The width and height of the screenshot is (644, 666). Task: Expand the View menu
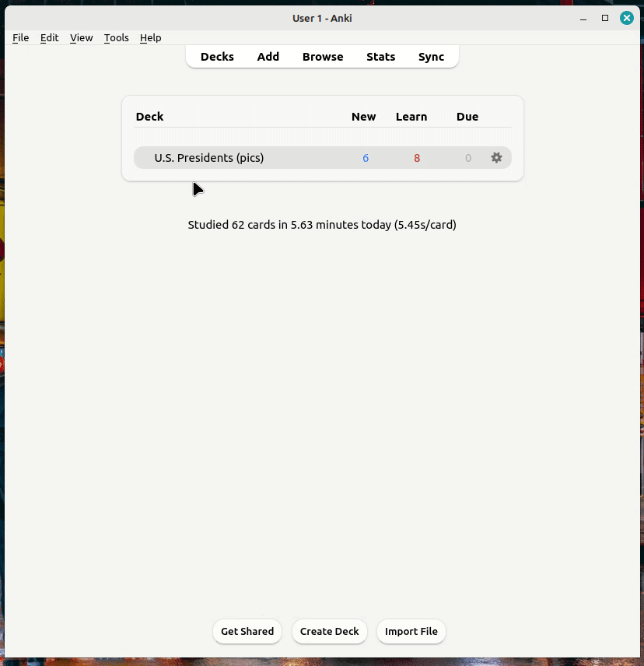tap(81, 37)
